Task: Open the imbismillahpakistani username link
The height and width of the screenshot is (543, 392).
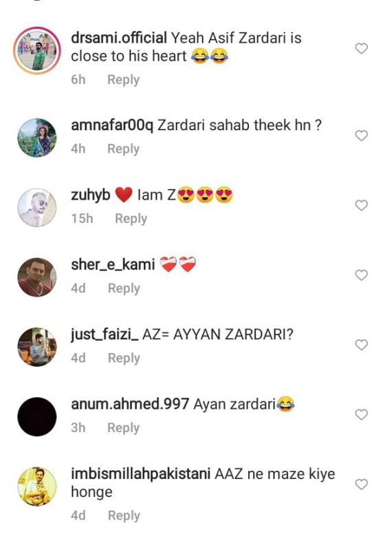Action: [x=140, y=473]
